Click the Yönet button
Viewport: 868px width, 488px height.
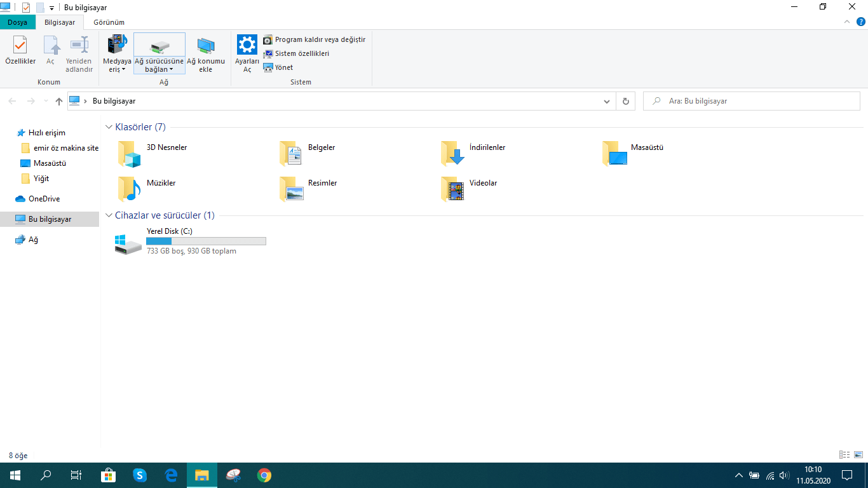(x=278, y=67)
